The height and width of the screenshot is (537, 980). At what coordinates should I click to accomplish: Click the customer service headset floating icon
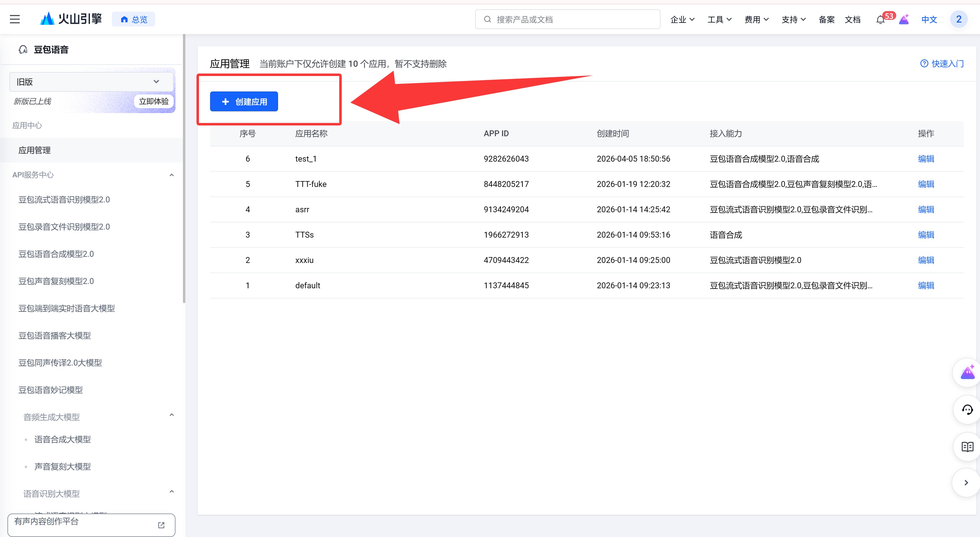(x=967, y=410)
